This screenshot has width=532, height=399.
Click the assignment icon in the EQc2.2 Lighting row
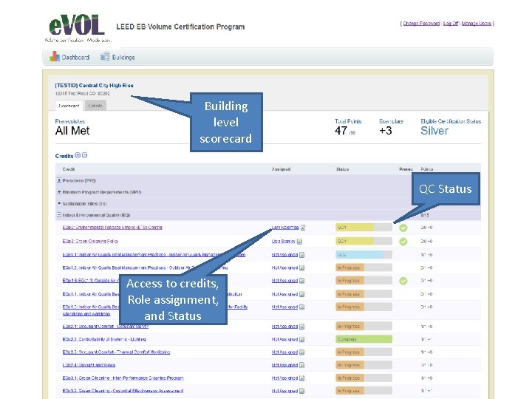coord(302,339)
